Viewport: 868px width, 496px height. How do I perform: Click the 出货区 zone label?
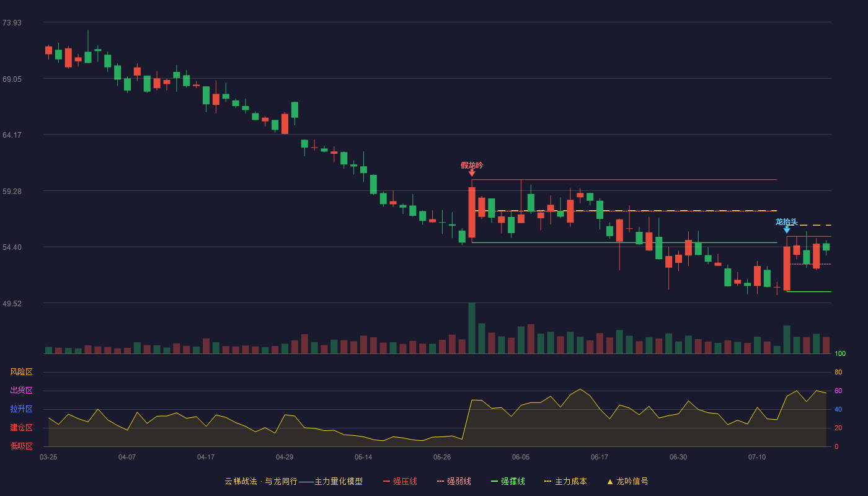click(21, 391)
